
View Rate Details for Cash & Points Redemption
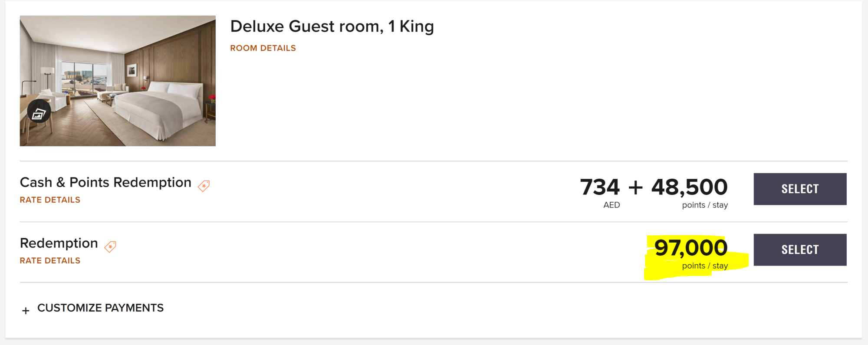pos(50,200)
